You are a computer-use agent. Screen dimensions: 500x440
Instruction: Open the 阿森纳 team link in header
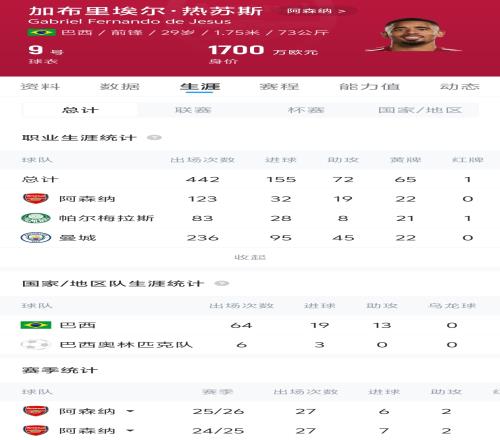point(316,11)
